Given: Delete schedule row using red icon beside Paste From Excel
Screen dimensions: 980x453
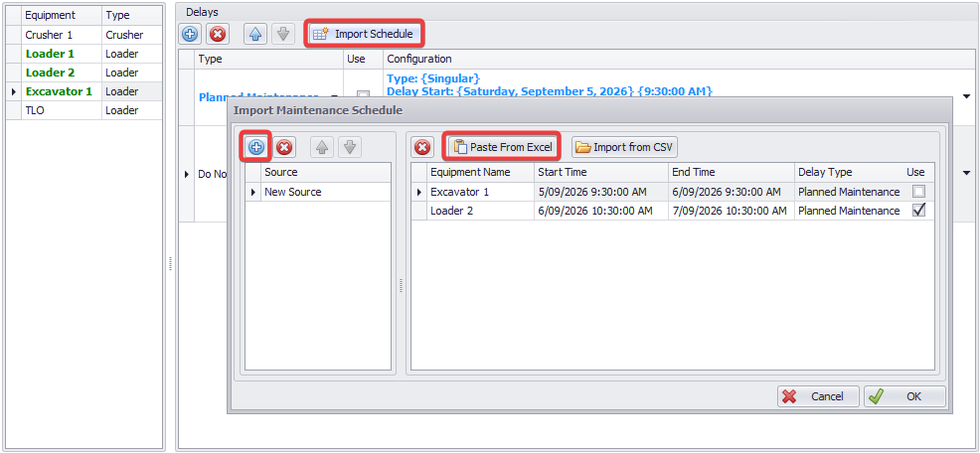Looking at the screenshot, I should 423,147.
